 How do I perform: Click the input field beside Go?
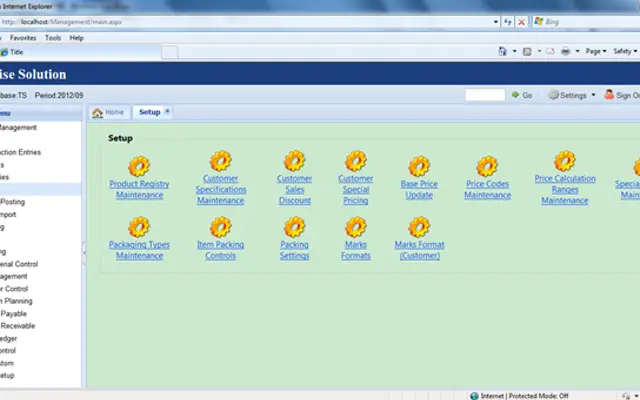tap(485, 95)
